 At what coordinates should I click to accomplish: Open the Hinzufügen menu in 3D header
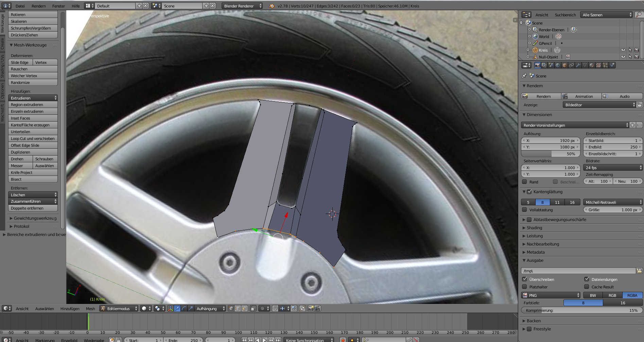click(70, 308)
